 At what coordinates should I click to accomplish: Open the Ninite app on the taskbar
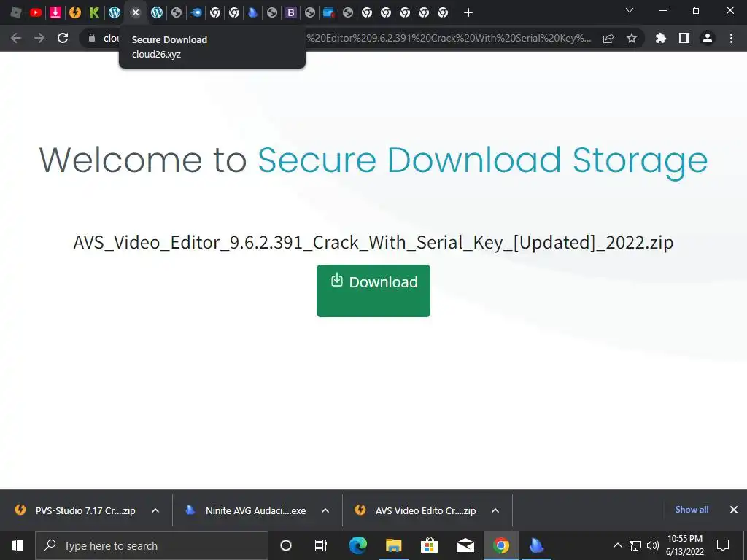tap(536, 545)
